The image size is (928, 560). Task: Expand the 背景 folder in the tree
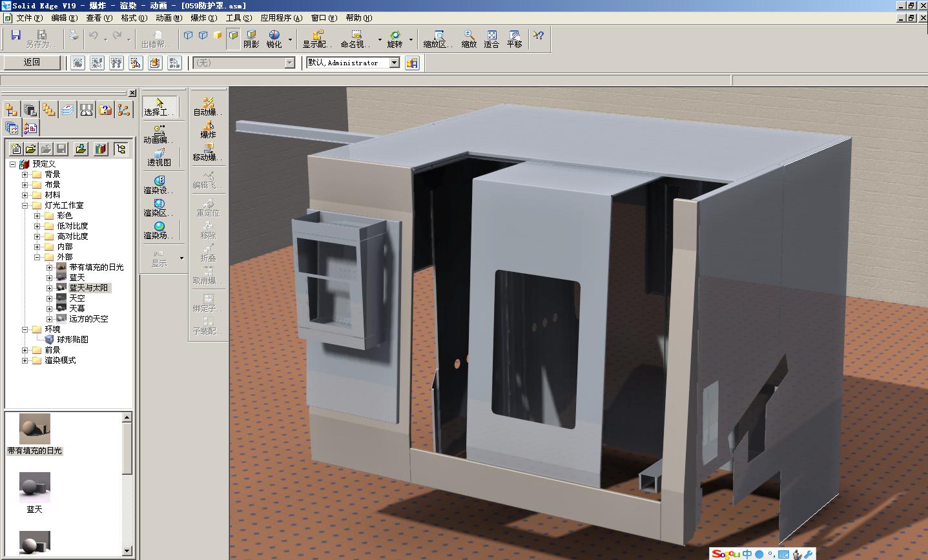pos(25,174)
